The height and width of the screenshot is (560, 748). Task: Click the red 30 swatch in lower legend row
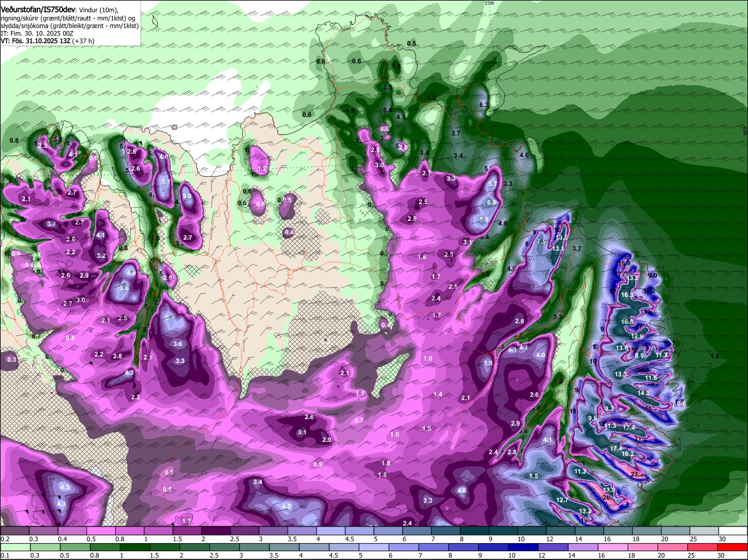(733, 547)
